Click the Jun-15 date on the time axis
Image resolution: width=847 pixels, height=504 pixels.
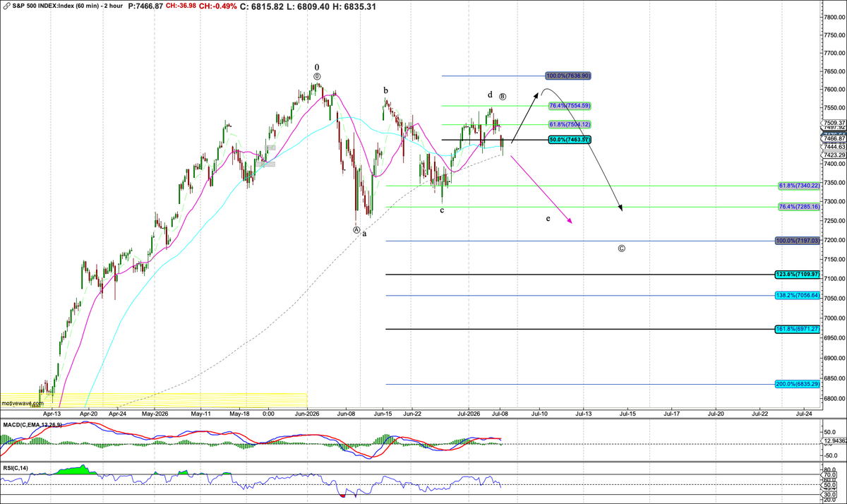coord(383,413)
